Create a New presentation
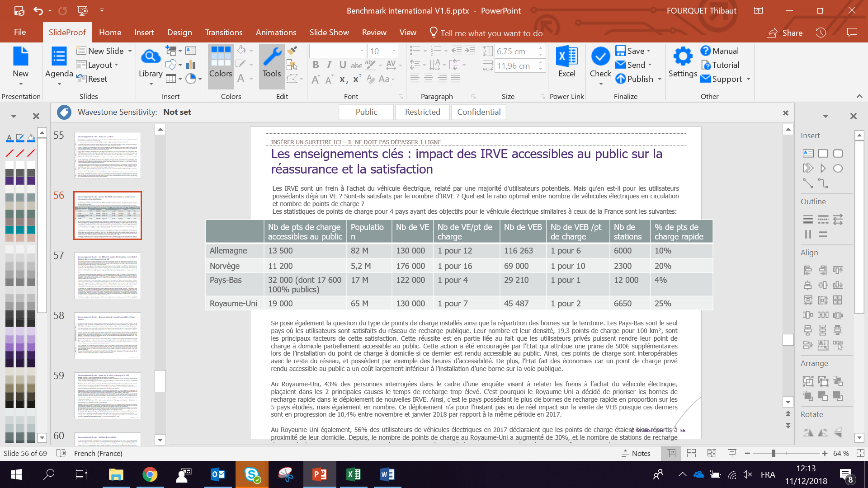Viewport: 868px width, 488px height. pos(20,66)
